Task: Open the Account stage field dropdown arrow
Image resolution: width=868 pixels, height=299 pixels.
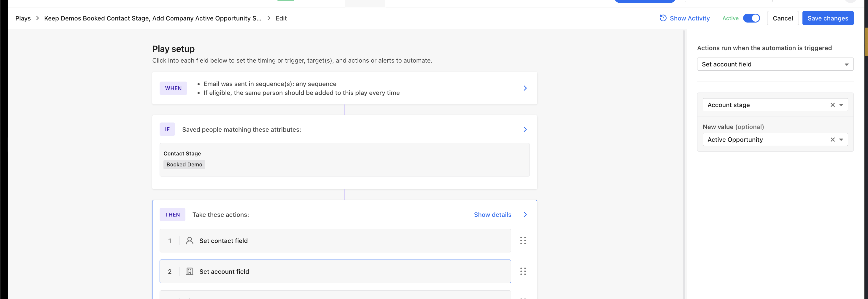Action: (841, 105)
